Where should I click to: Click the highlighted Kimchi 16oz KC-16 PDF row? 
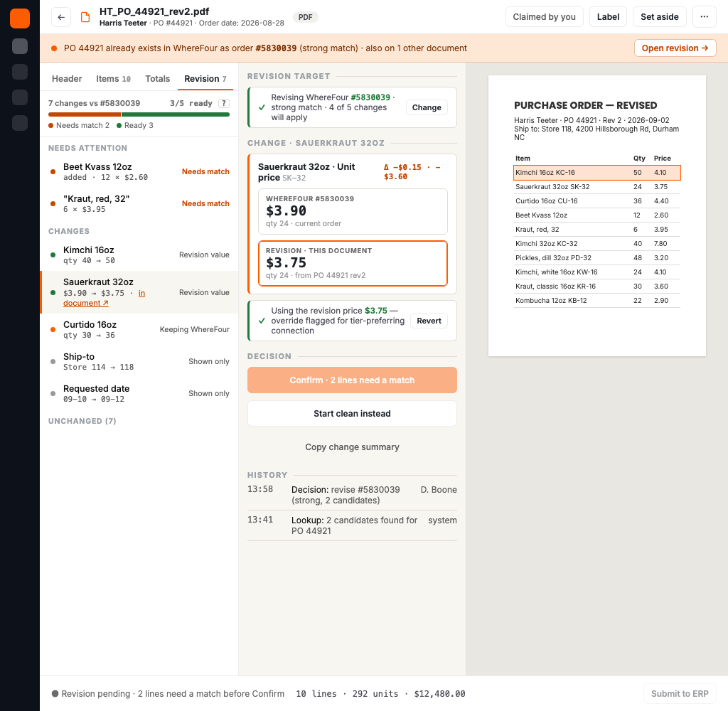click(597, 172)
